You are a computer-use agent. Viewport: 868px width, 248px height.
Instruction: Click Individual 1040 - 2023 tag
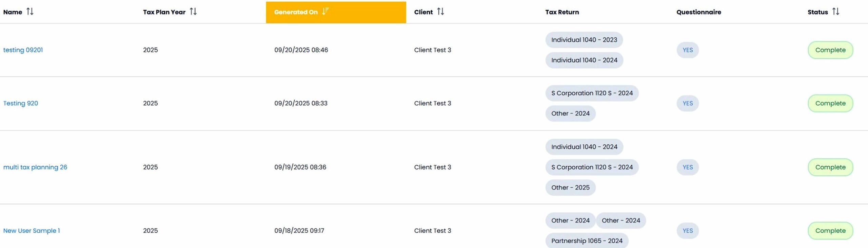584,40
